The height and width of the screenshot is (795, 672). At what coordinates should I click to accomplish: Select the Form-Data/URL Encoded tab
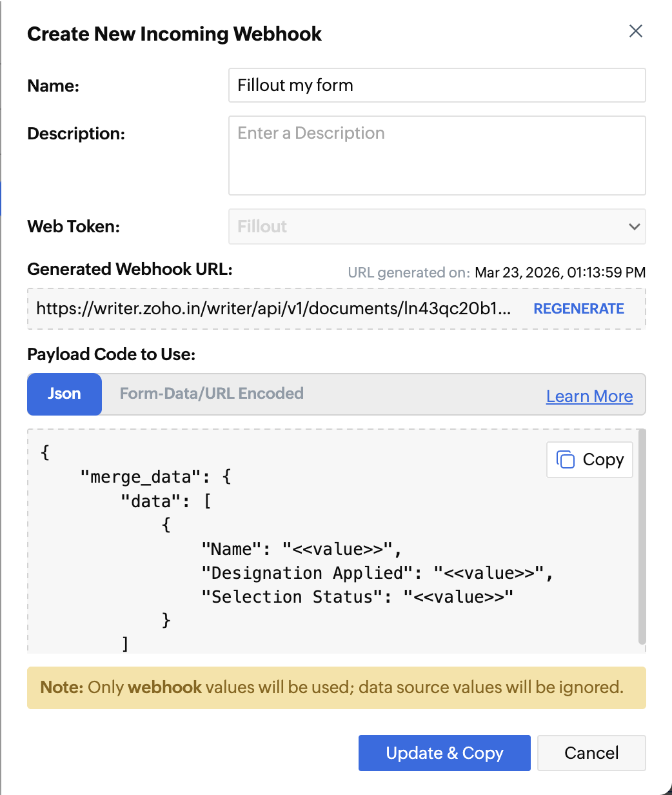click(x=212, y=394)
